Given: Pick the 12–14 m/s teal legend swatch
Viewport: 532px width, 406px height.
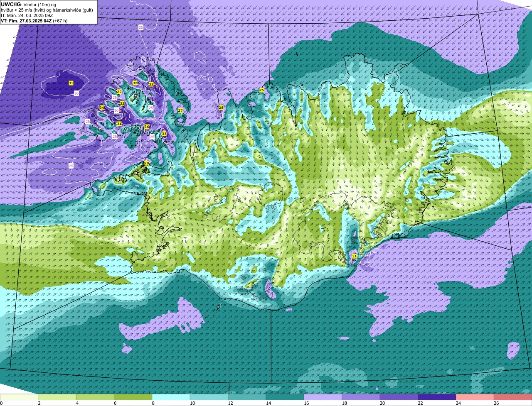Looking at the screenshot, I should pyautogui.click(x=247, y=397).
